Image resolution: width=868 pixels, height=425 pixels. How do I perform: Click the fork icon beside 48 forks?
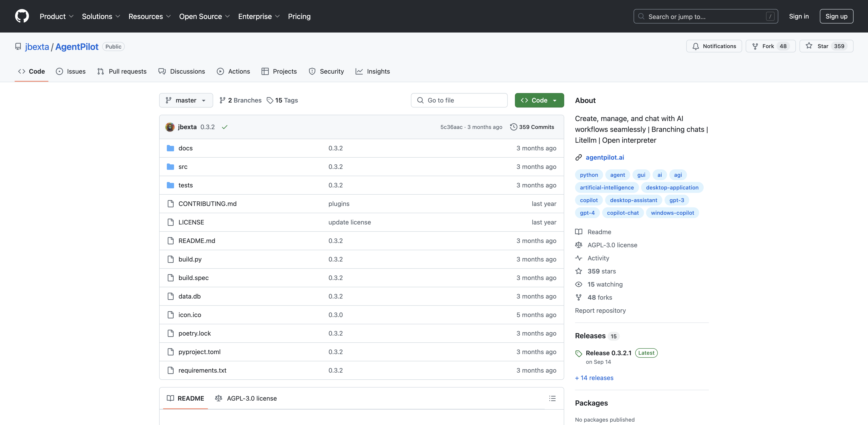[x=579, y=297]
